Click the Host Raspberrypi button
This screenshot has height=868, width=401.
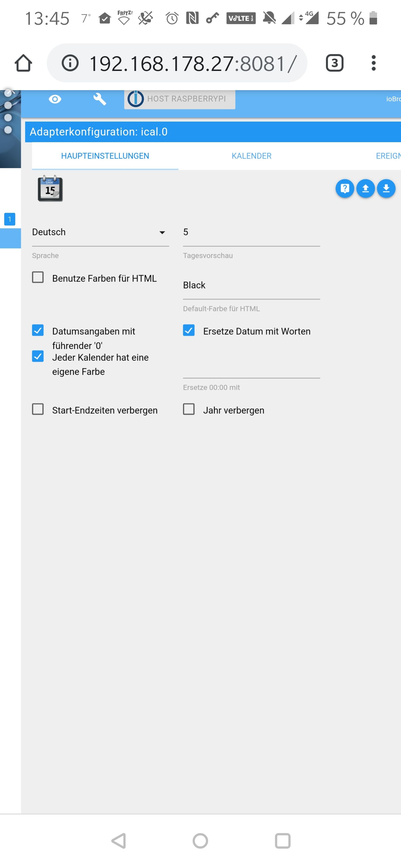pyautogui.click(x=180, y=99)
